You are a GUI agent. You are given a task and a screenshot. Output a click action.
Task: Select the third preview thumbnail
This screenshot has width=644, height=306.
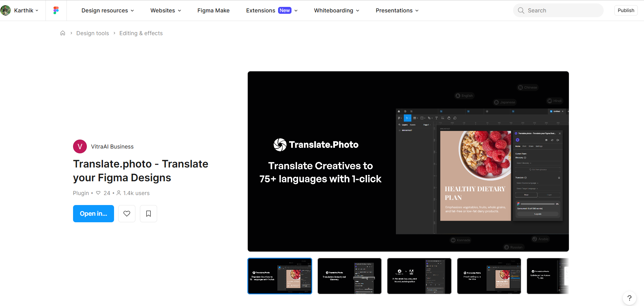tap(419, 276)
